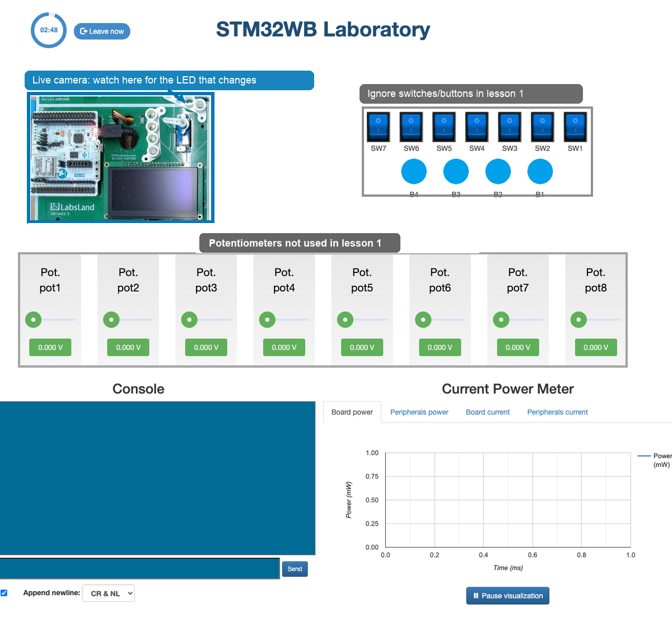Open the Board current tab

[x=488, y=412]
